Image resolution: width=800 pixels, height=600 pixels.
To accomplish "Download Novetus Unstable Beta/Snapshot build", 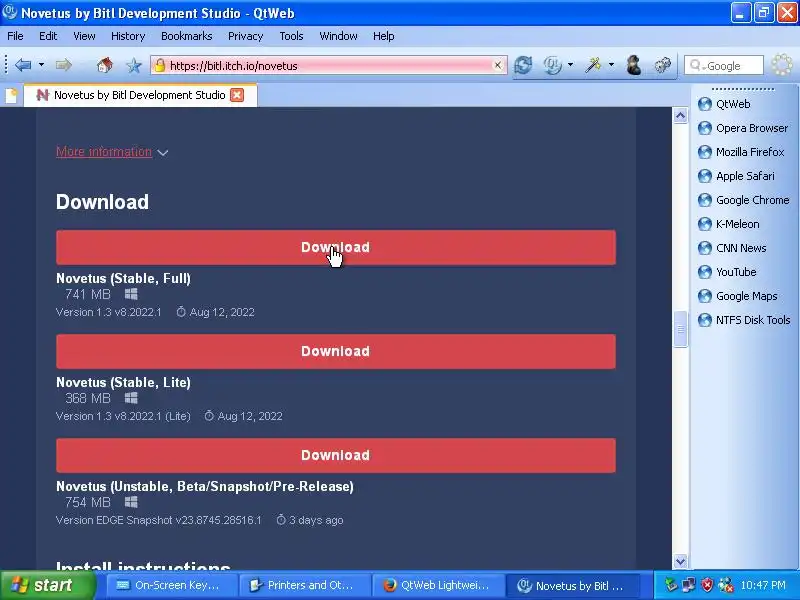I will click(336, 456).
